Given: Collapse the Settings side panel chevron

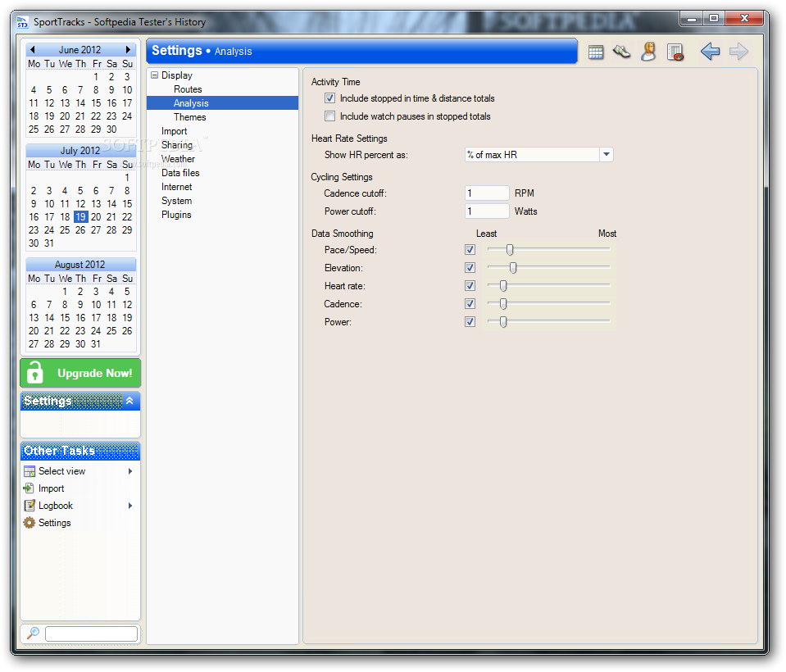Looking at the screenshot, I should 129,401.
